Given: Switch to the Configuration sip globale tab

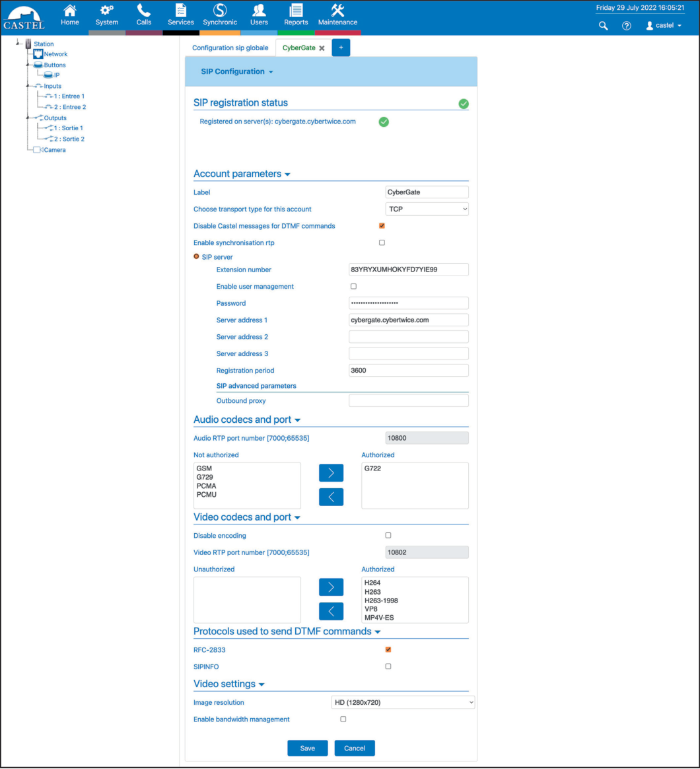Looking at the screenshot, I should [230, 48].
